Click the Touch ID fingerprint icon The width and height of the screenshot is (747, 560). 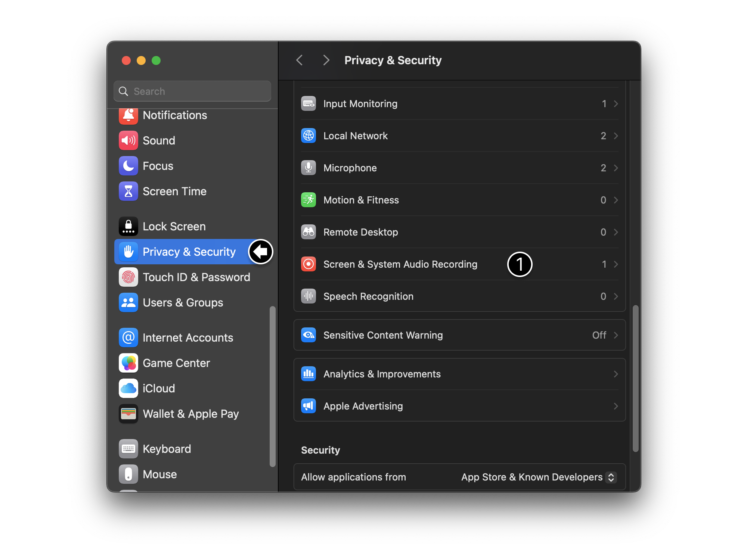pyautogui.click(x=128, y=277)
